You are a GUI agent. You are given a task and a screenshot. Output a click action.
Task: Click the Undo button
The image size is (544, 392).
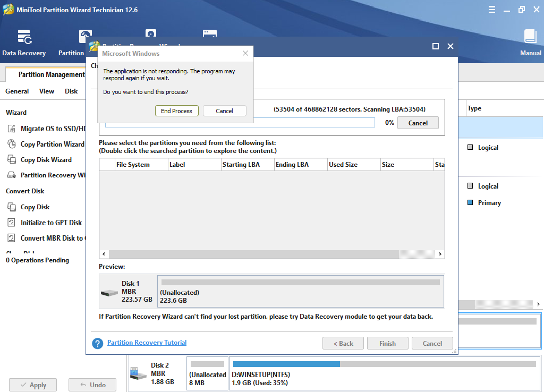[x=92, y=385]
